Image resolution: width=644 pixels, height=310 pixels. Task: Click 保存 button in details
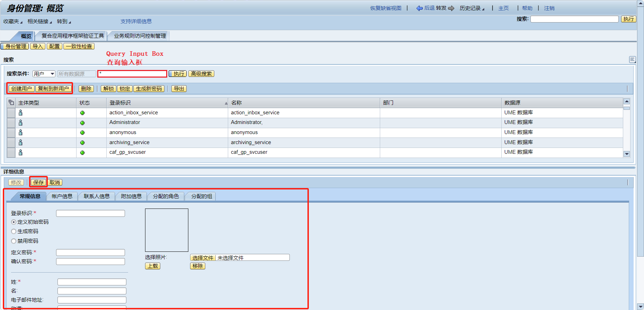pos(38,183)
